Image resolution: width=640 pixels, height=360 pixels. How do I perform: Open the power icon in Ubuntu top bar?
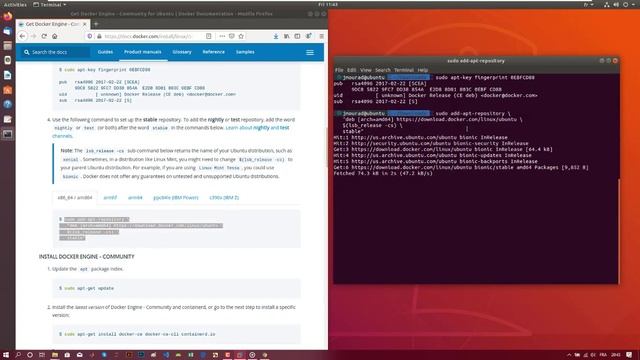tap(626, 4)
